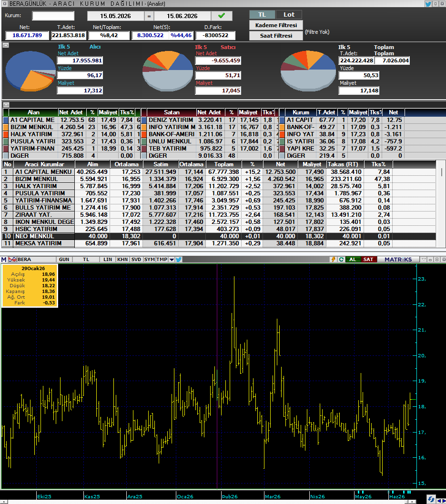Click the BERA symbol chart icon
The height and width of the screenshot is (504, 446).
(x=12, y=260)
